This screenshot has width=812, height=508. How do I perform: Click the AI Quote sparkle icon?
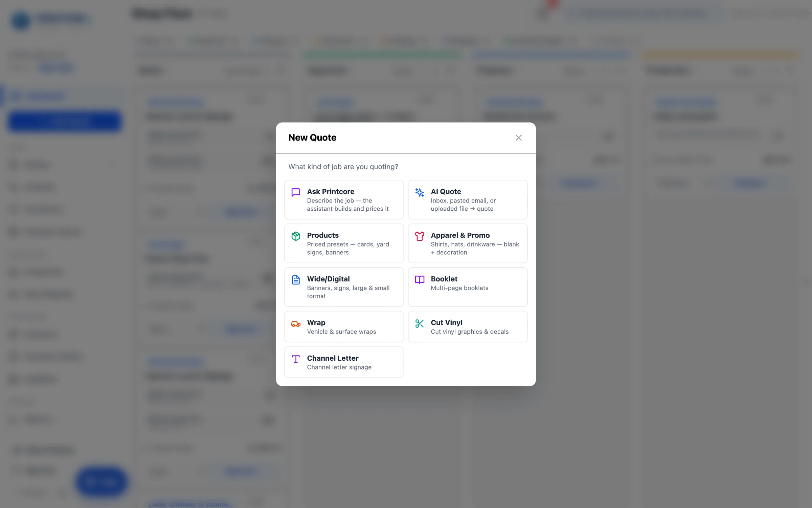tap(420, 192)
